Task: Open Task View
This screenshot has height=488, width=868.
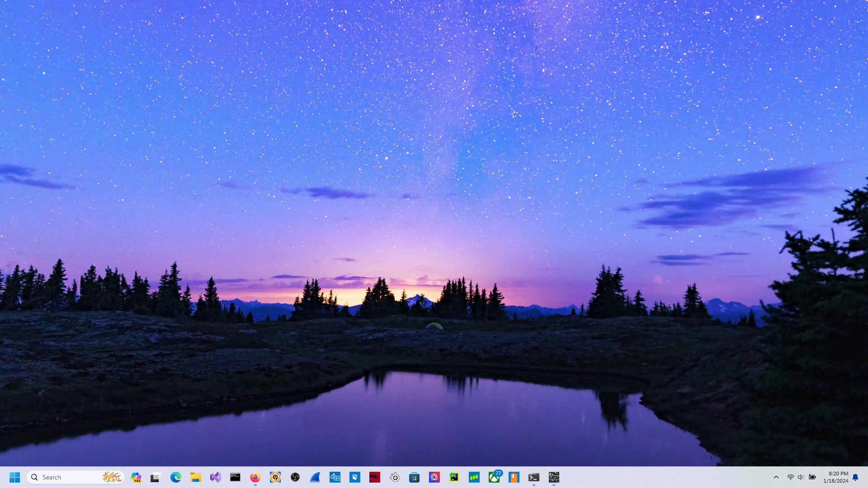Action: tap(156, 477)
